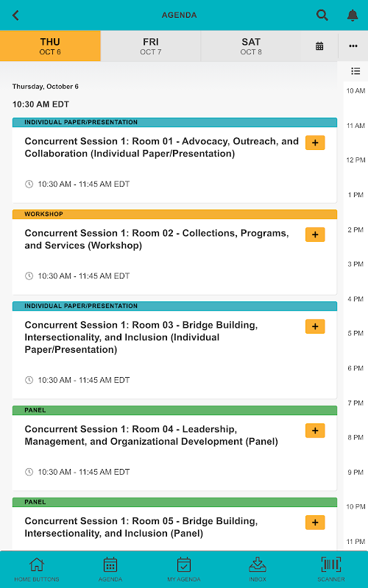This screenshot has height=588, width=368.
Task: Add Room 01 Advocacy session to agenda
Action: click(315, 143)
